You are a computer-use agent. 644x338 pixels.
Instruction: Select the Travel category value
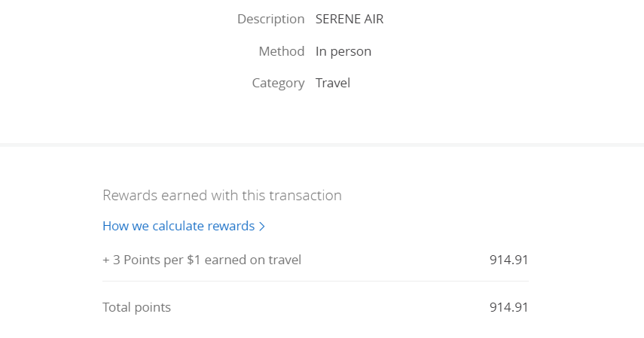coord(333,83)
